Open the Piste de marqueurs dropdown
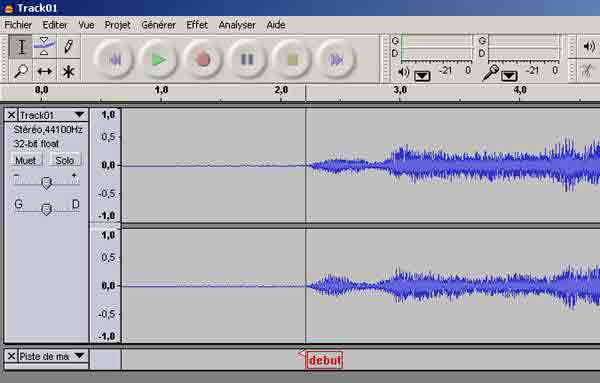This screenshot has width=600, height=383. coord(79,356)
